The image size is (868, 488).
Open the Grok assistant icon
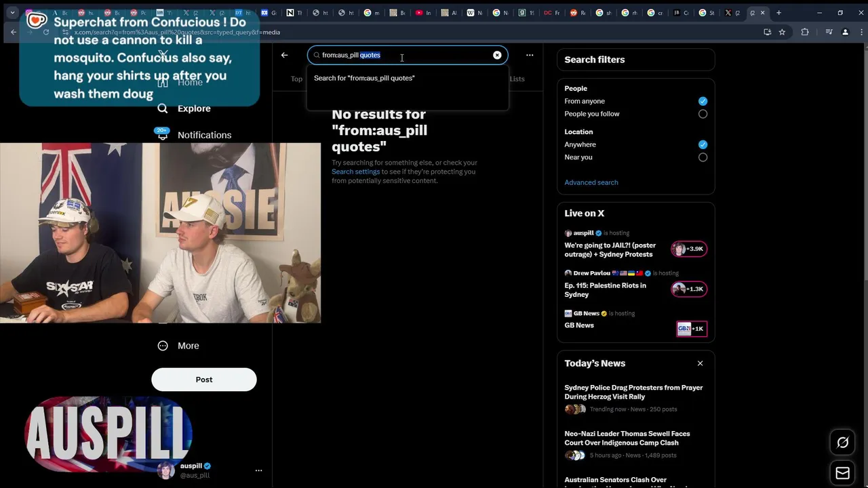pyautogui.click(x=843, y=443)
